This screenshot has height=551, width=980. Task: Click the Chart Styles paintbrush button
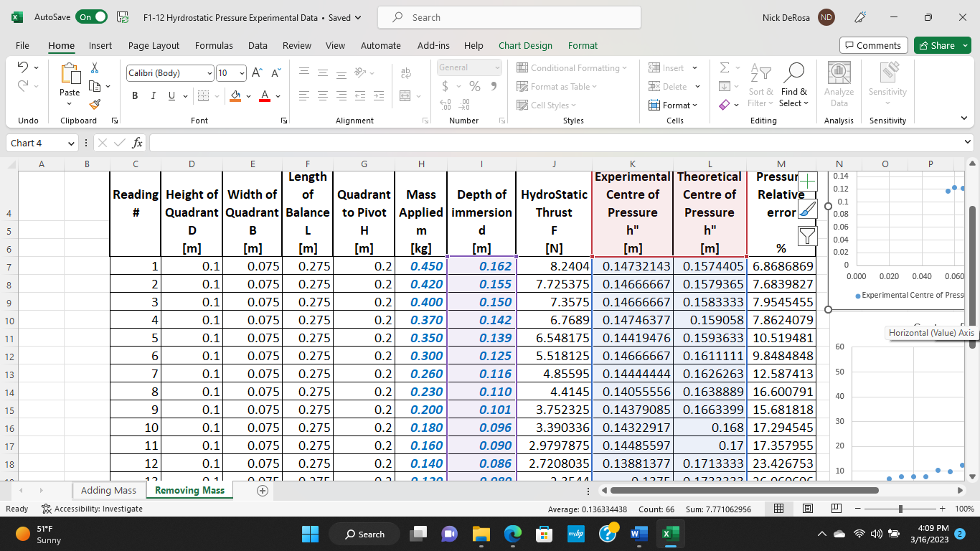click(808, 209)
